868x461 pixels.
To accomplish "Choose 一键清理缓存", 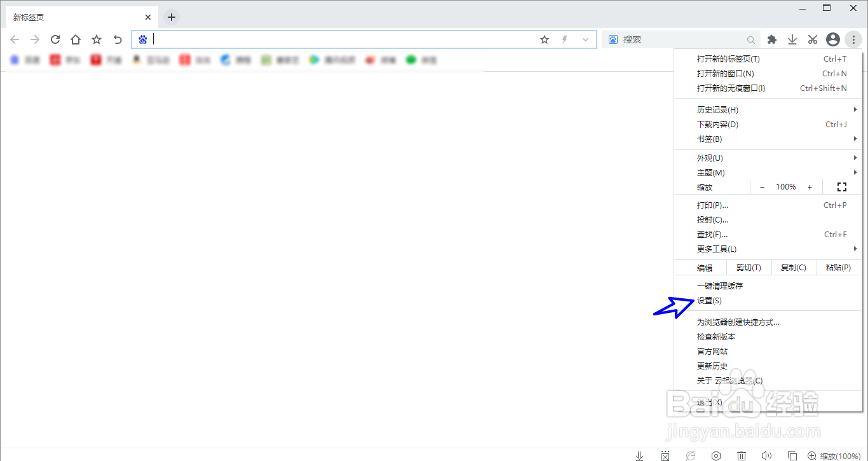I will click(768, 286).
